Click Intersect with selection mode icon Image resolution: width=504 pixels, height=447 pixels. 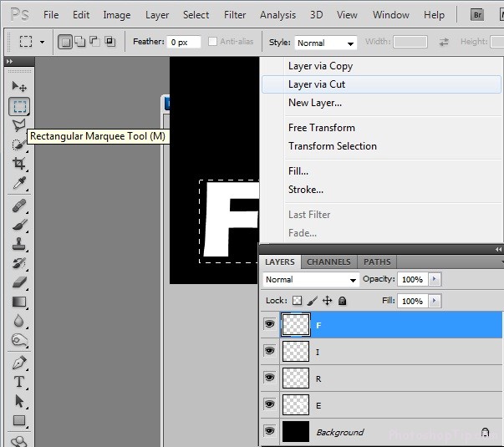(109, 41)
